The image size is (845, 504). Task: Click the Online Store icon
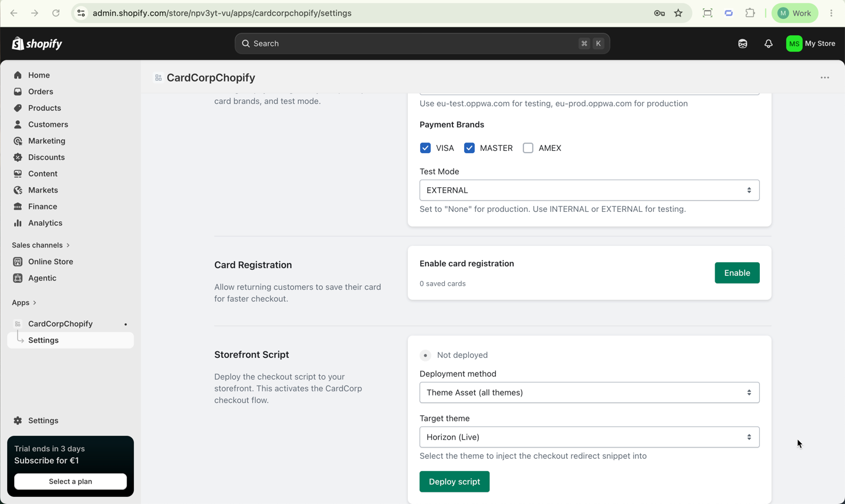[x=18, y=262]
